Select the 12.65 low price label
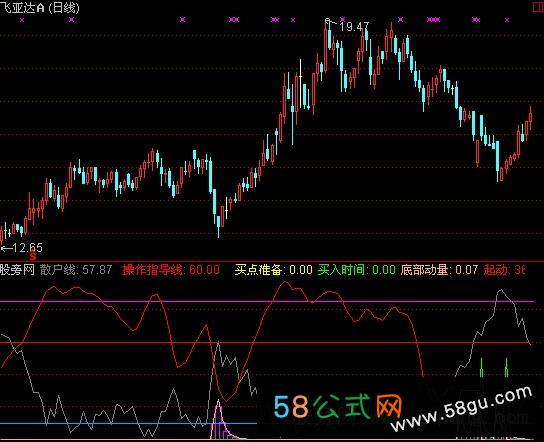This screenshot has height=442, width=544. point(27,247)
